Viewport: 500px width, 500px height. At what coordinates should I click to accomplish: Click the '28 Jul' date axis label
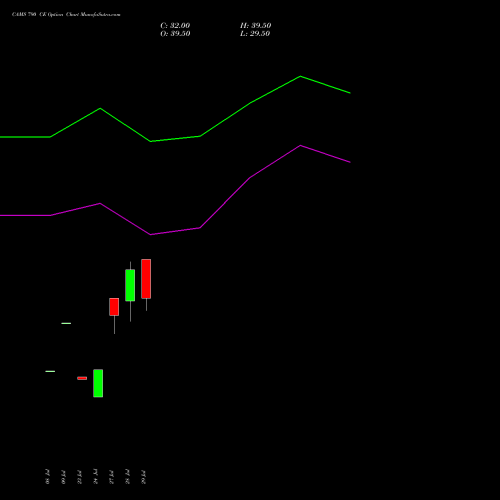point(127,477)
